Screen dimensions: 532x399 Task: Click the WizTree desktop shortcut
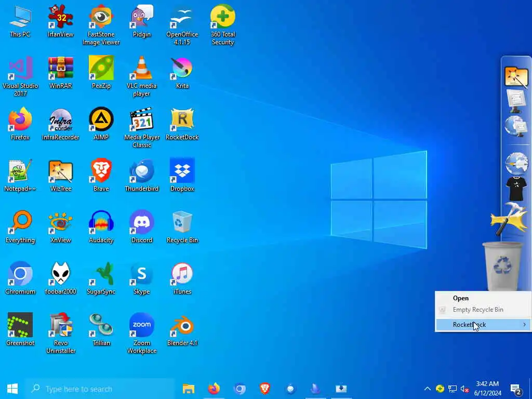pyautogui.click(x=60, y=176)
